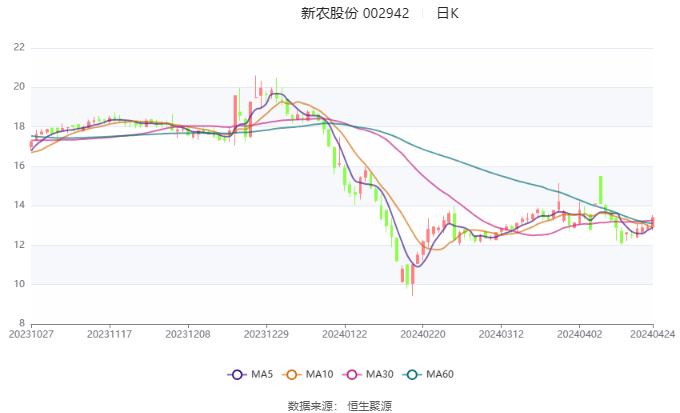
Task: Click the orange MA10 legend marker
Action: tap(295, 374)
